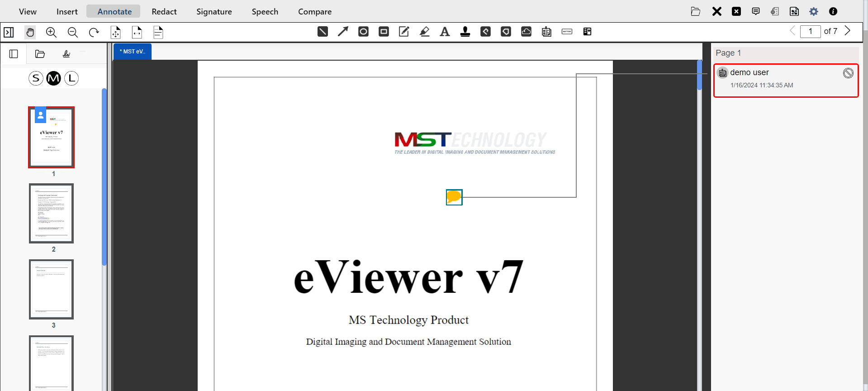The width and height of the screenshot is (868, 391).
Task: Open the Compare menu tab
Action: (x=315, y=11)
